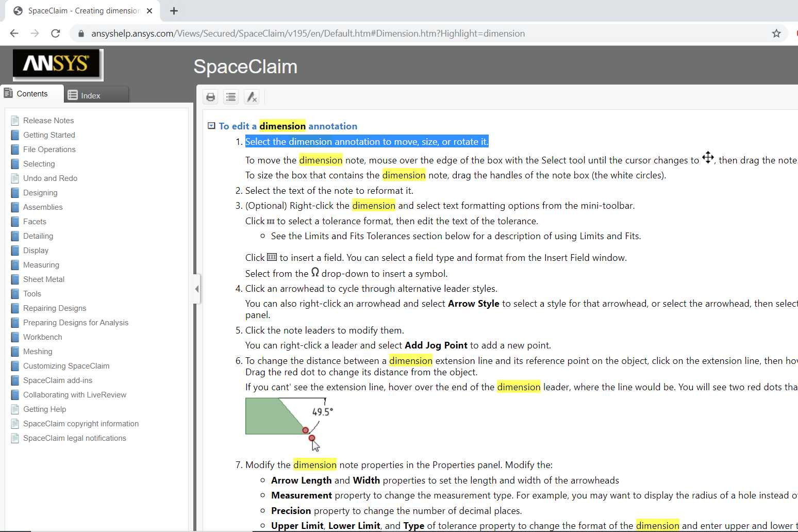Click the ANSYS logo

click(57, 64)
